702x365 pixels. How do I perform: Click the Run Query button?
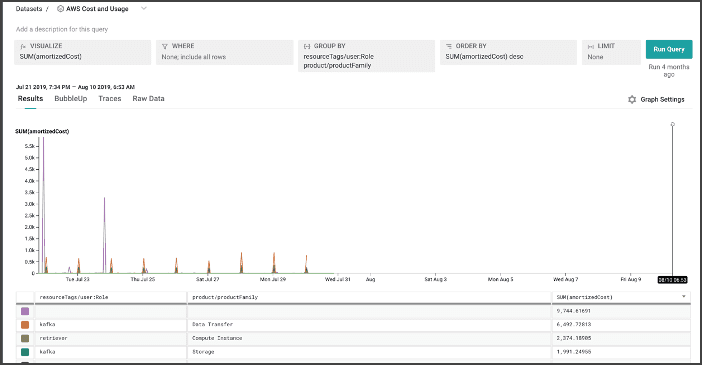pyautogui.click(x=669, y=49)
